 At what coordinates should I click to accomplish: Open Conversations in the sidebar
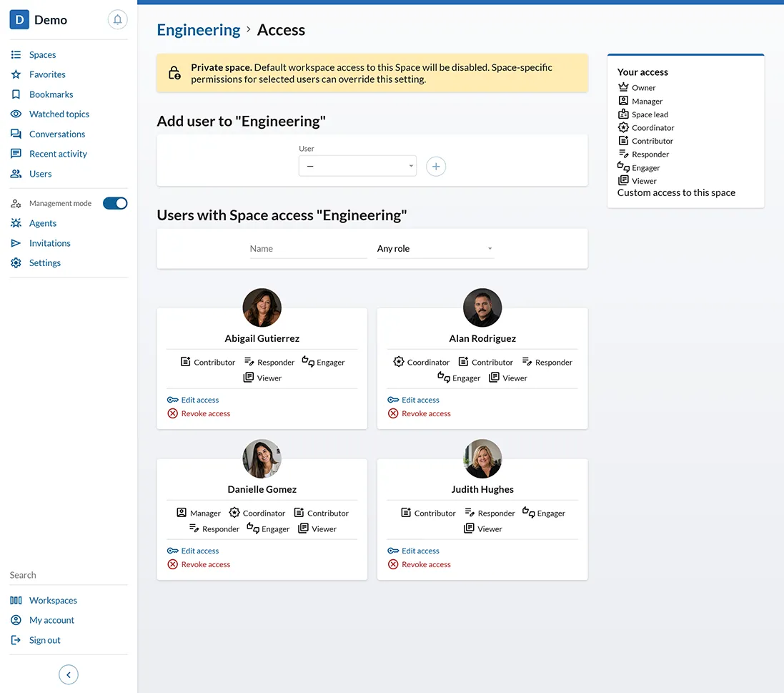click(57, 134)
